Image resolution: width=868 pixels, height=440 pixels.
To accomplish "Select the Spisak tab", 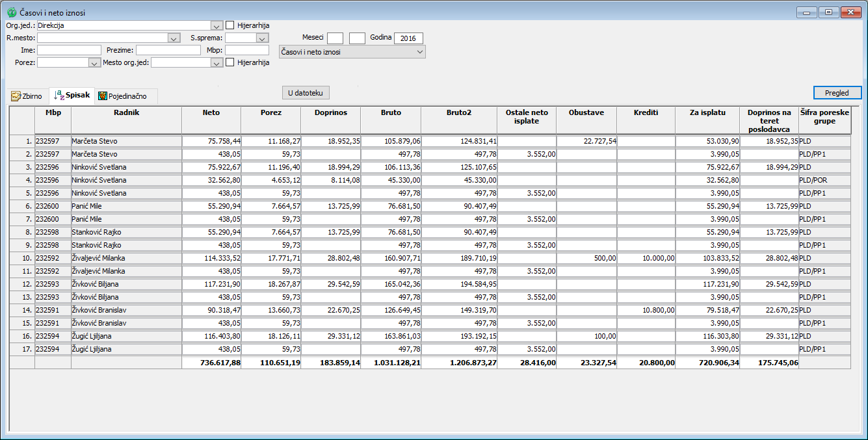I will pos(72,95).
